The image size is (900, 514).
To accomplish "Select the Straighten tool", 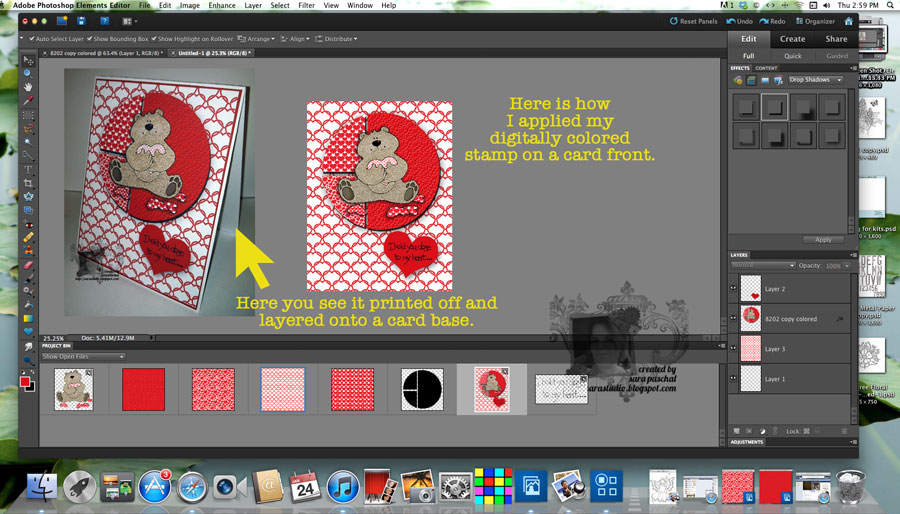I will [28, 210].
